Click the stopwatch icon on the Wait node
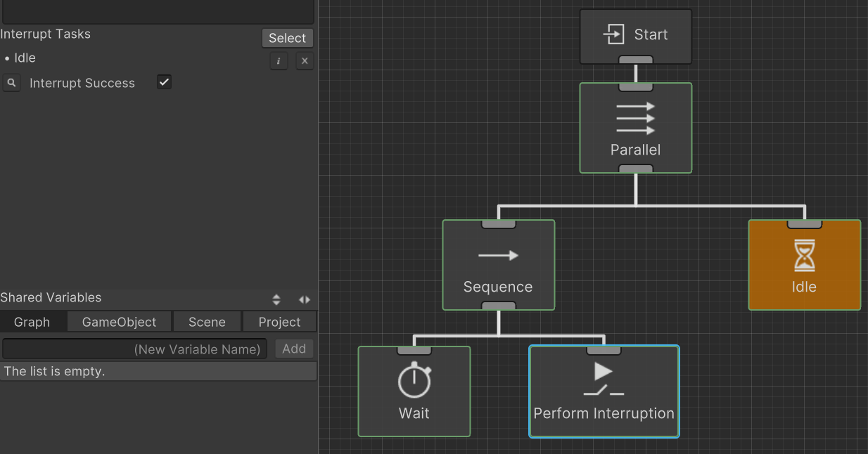Screen dimensions: 868x454 [414, 381]
